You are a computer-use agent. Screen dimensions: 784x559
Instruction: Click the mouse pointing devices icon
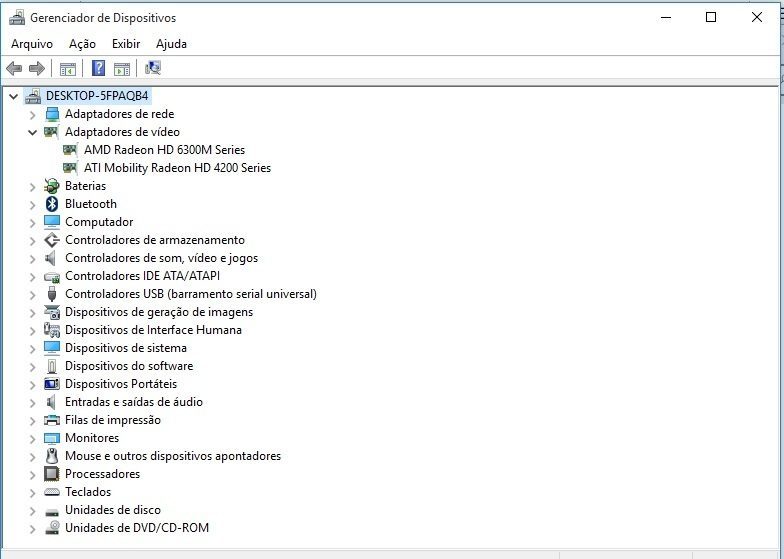click(52, 456)
